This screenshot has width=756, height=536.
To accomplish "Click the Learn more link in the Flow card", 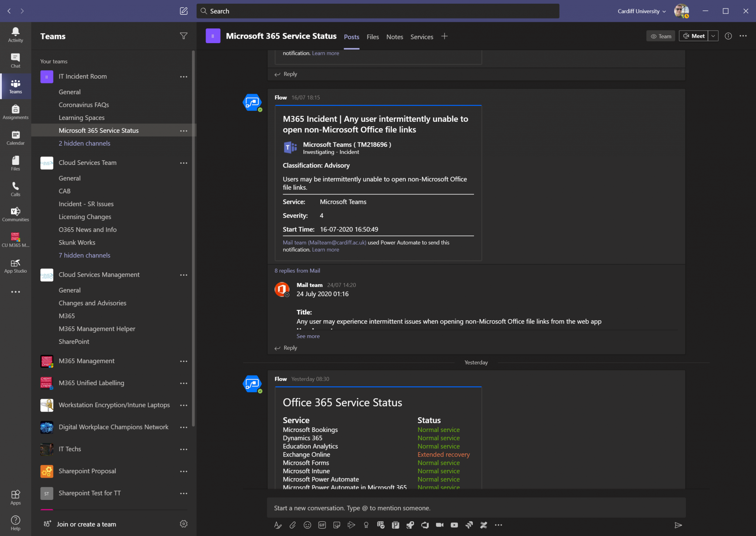I will coord(325,249).
